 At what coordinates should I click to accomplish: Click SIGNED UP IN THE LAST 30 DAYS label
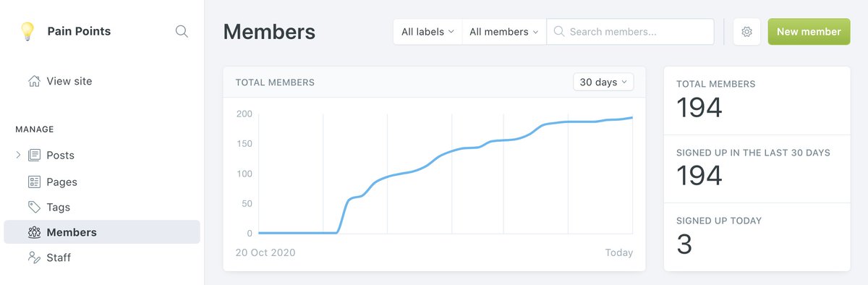click(753, 153)
